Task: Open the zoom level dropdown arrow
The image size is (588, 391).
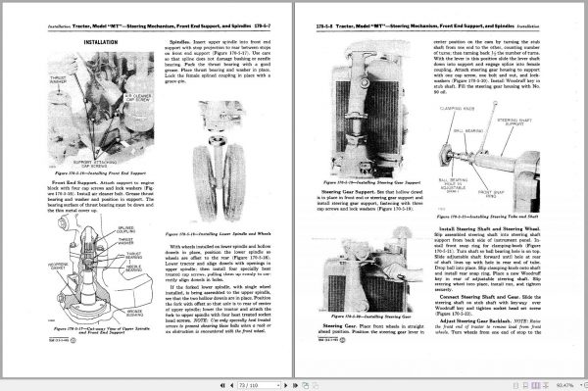Action: tap(581, 385)
